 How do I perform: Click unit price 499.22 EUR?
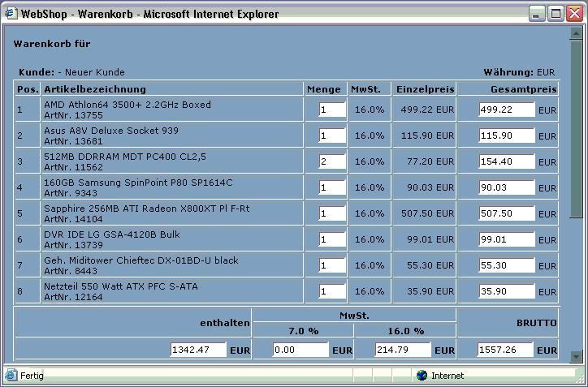coord(427,110)
